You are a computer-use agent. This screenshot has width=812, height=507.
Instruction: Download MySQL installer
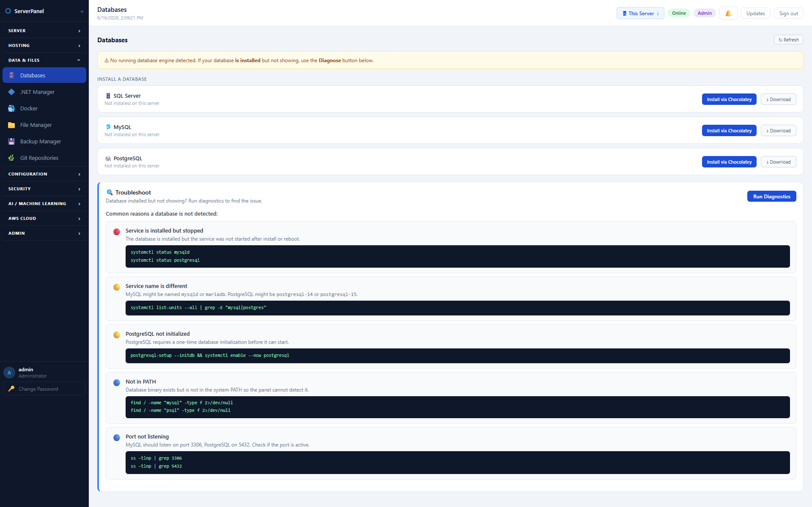[x=778, y=131]
